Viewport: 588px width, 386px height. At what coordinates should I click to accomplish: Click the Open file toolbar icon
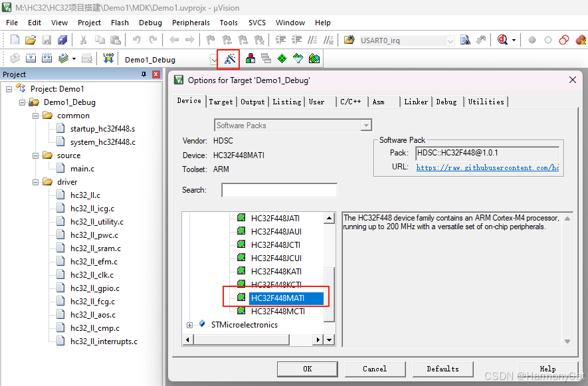(x=31, y=40)
